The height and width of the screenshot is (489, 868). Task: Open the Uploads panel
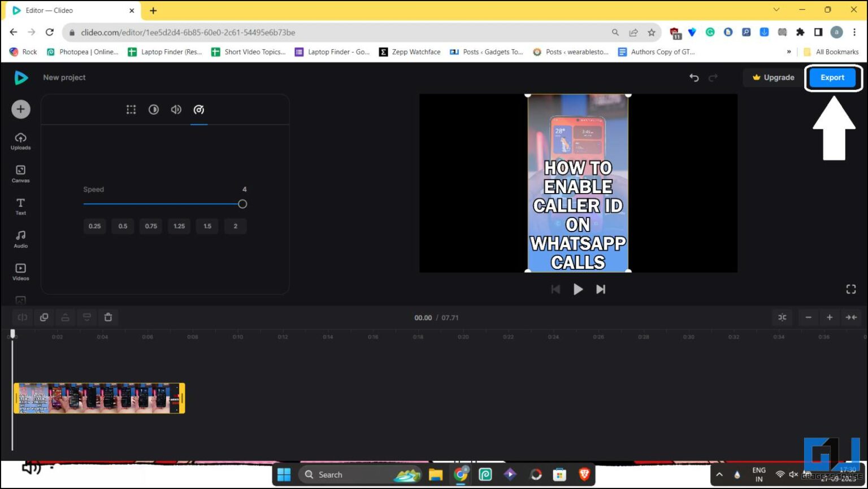click(20, 141)
